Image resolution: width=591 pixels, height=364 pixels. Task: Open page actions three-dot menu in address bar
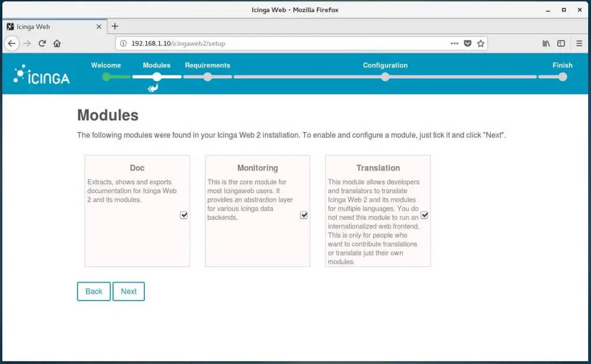click(455, 43)
